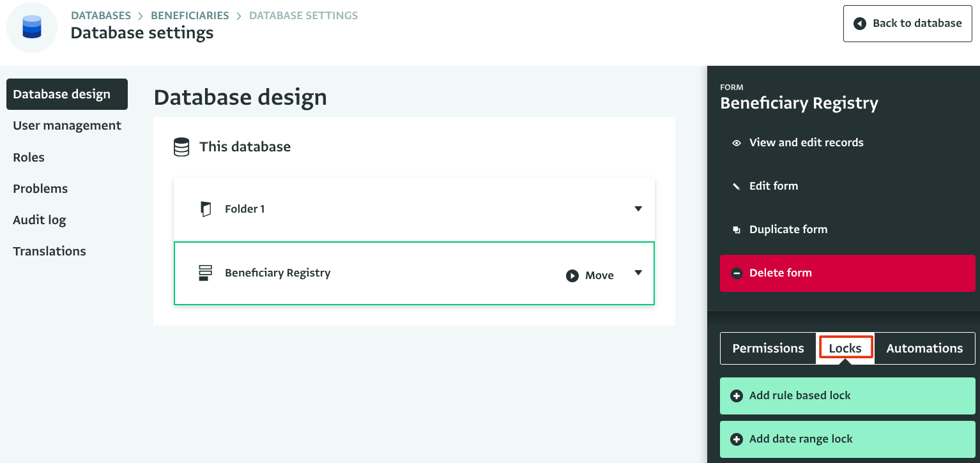Image resolution: width=980 pixels, height=463 pixels.
Task: Switch to the Automations tab
Action: (924, 348)
